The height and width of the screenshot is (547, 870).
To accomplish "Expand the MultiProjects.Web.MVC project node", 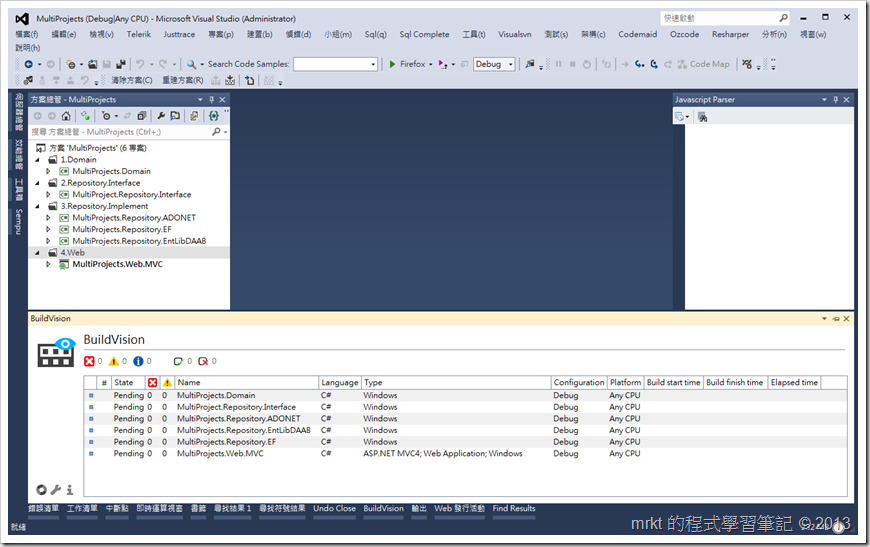I will click(48, 265).
